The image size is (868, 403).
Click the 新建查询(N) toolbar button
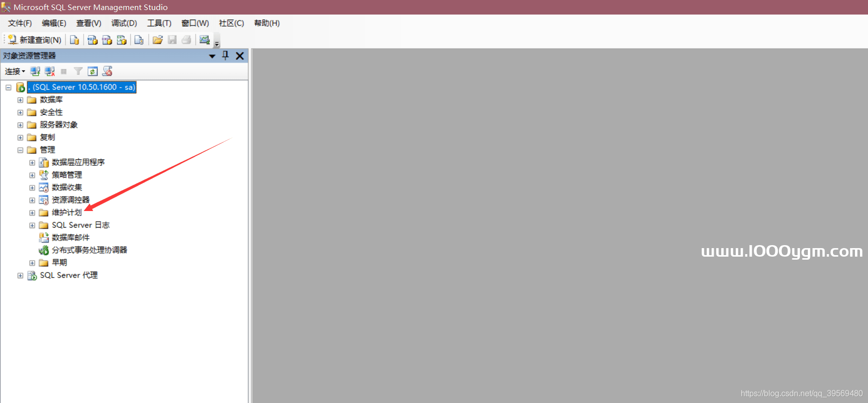(x=35, y=40)
